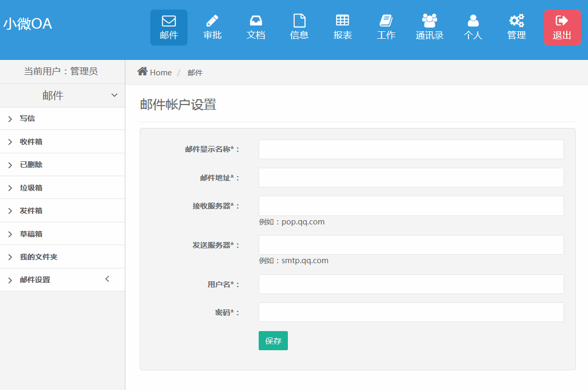Open the 报表 table grid icon
The height and width of the screenshot is (390, 588).
[x=343, y=21]
